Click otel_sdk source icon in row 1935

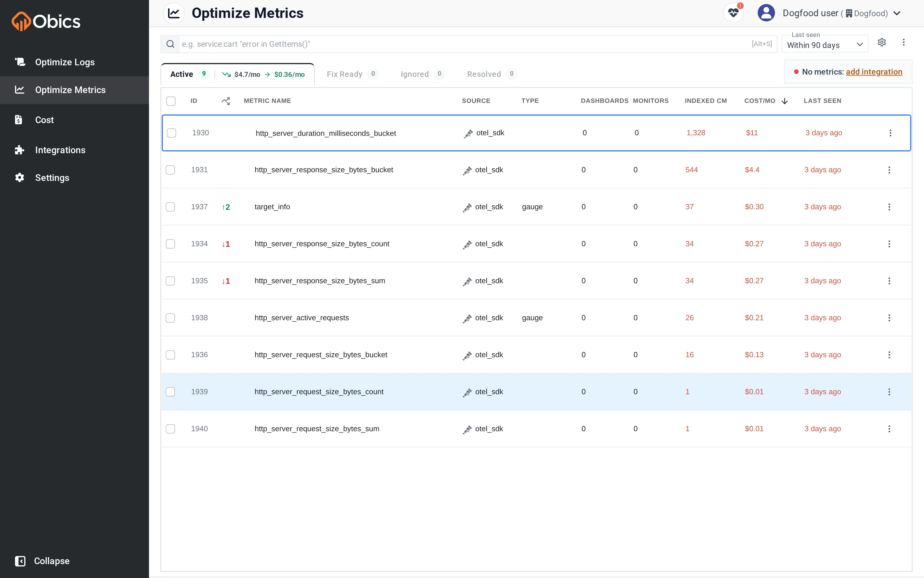[x=467, y=282]
